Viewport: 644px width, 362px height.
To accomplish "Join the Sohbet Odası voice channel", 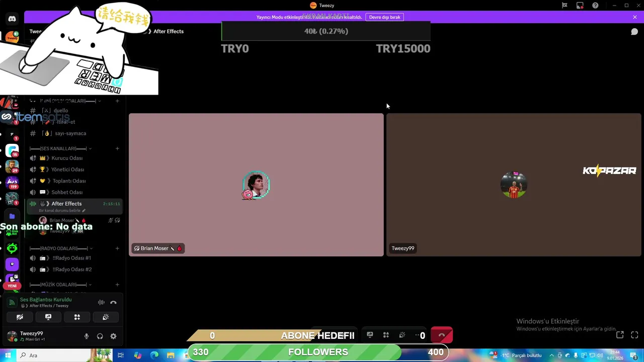I will click(73, 193).
